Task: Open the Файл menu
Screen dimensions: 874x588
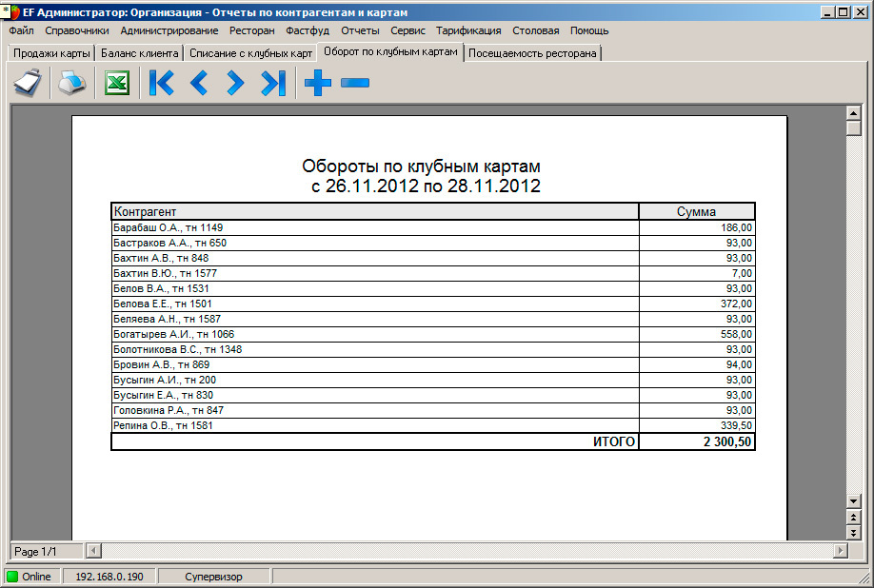Action: (21, 30)
